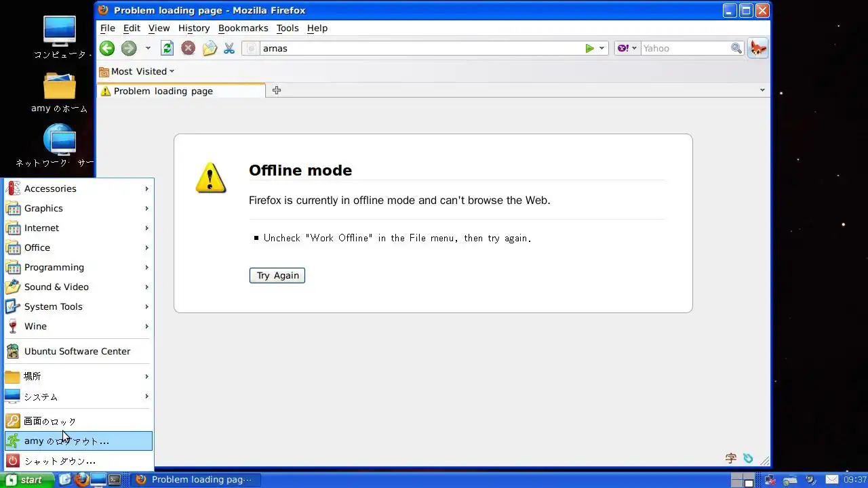
Task: Launch Ubuntu Software Center from start menu
Action: 79,351
